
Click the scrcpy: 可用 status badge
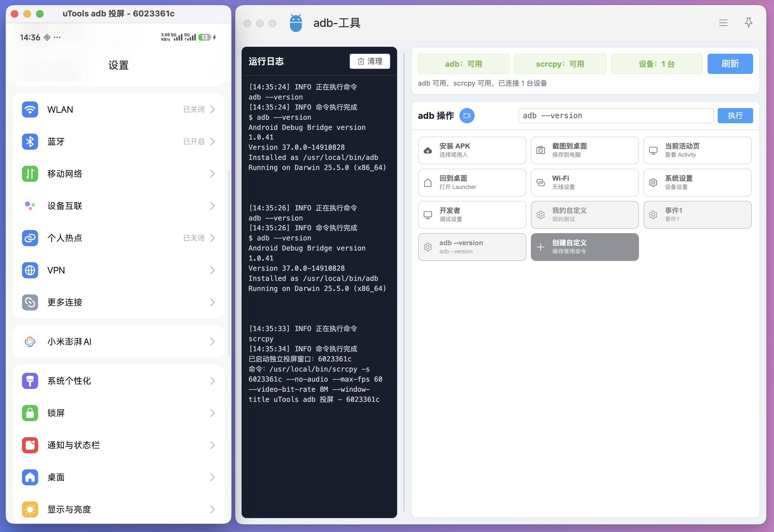click(560, 64)
